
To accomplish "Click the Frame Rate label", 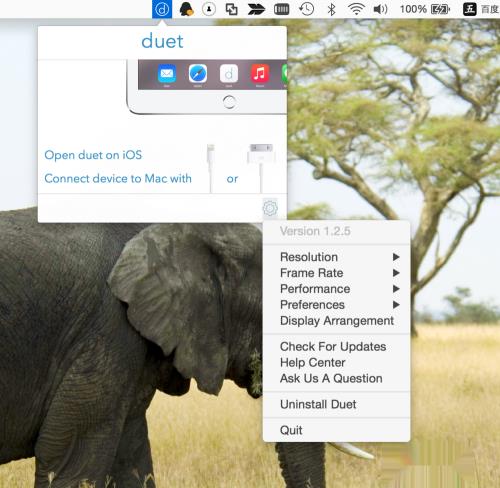I will (x=312, y=273).
